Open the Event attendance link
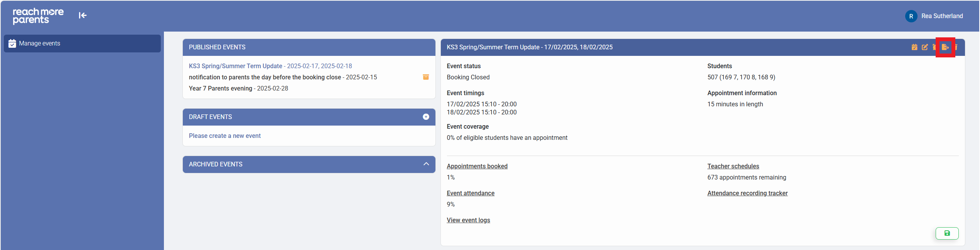This screenshot has height=250, width=980. (x=471, y=193)
